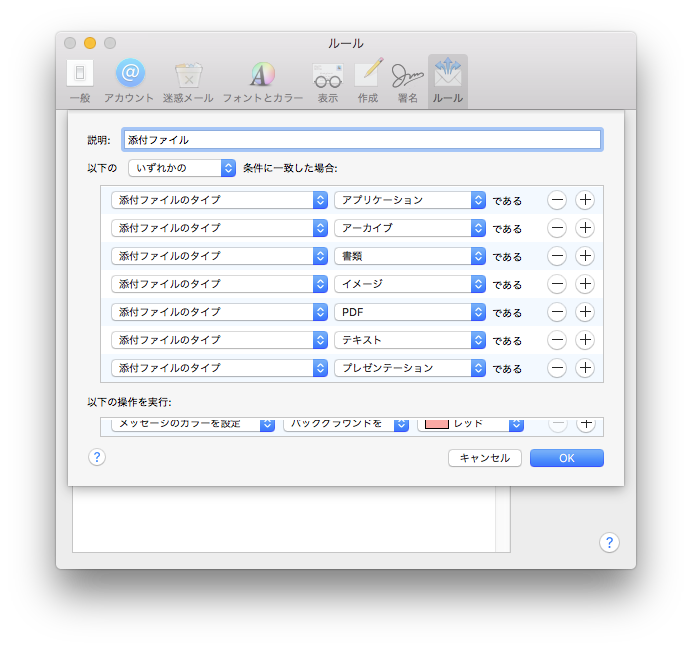692x649 pixels.
Task: Open the レッド color dropdown
Action: (x=470, y=424)
